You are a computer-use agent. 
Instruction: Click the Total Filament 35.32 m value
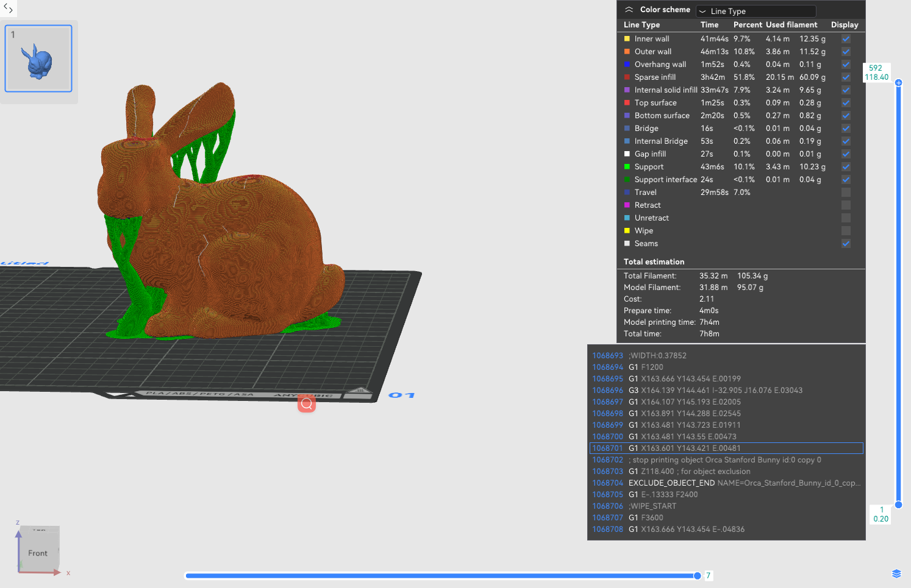pos(713,275)
